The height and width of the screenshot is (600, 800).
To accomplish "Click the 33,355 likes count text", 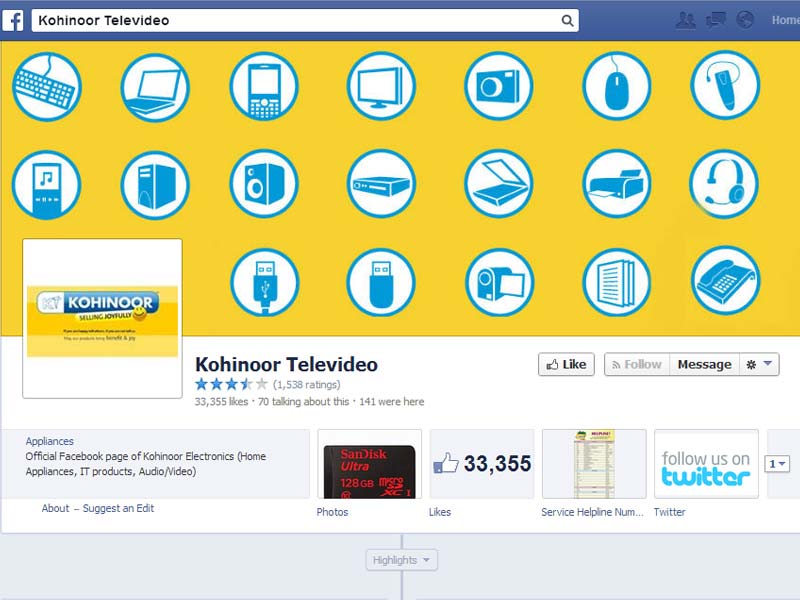I will pos(221,402).
